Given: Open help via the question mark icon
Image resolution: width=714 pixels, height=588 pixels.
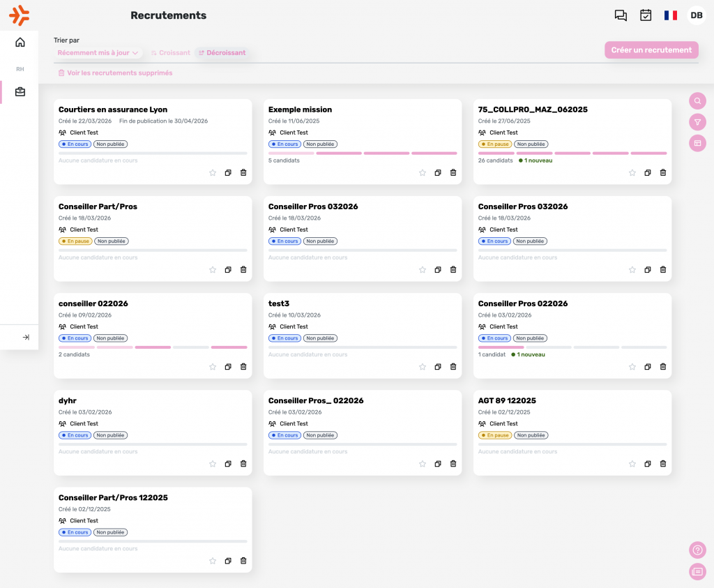Looking at the screenshot, I should [697, 550].
